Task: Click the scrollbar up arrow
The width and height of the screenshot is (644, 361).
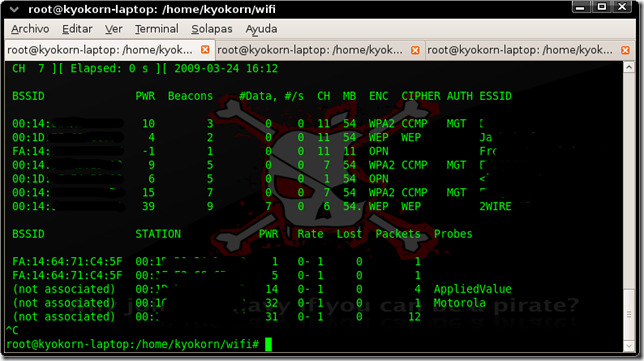Action: pyautogui.click(x=629, y=67)
